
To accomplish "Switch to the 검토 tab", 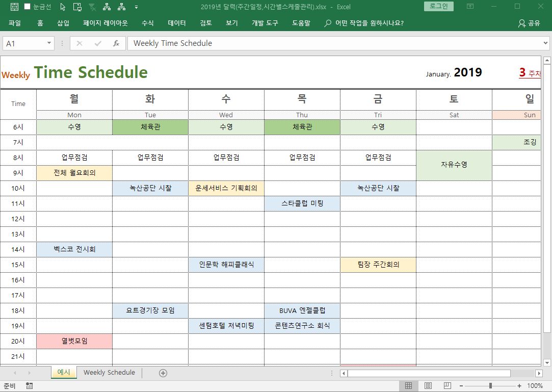I will point(206,23).
